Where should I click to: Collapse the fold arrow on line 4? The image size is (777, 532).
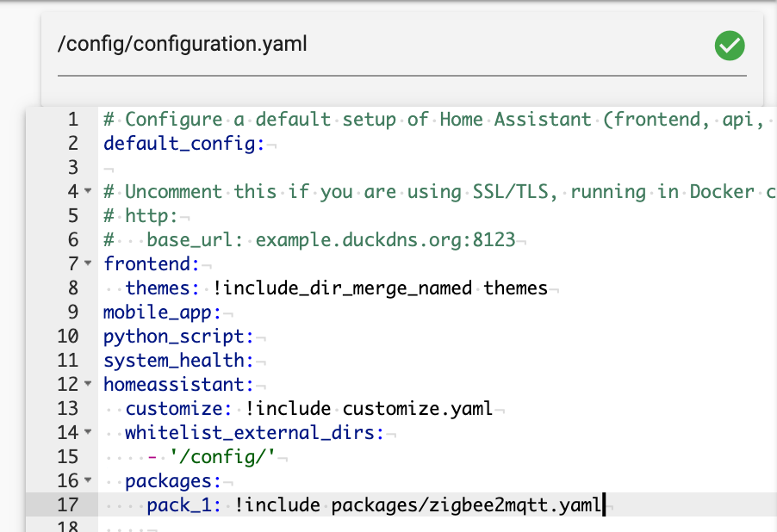pyautogui.click(x=88, y=191)
